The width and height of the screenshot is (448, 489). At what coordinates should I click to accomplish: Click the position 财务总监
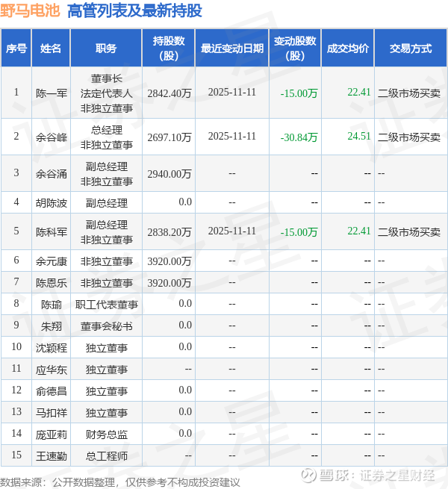(x=106, y=434)
